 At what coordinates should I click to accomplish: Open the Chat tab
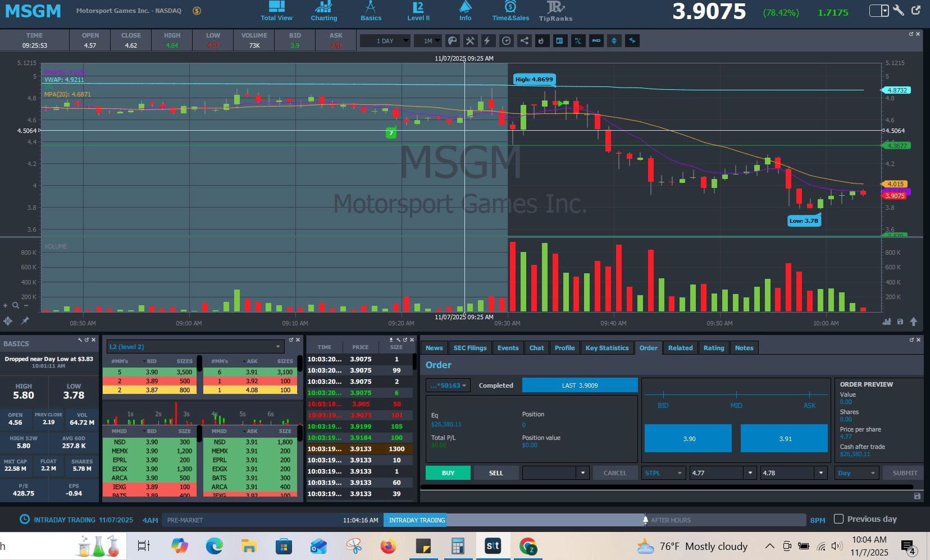pos(537,348)
